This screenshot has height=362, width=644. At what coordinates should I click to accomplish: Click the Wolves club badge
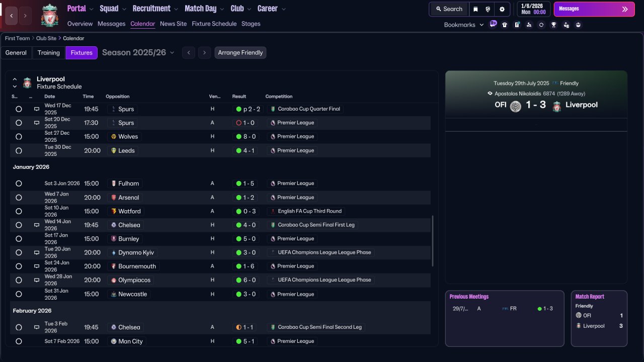tap(114, 136)
